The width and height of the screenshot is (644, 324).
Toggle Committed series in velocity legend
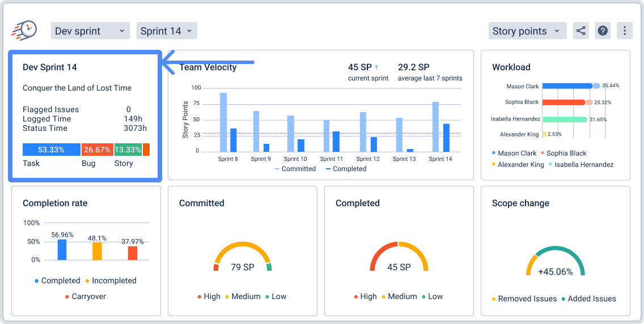(x=295, y=169)
